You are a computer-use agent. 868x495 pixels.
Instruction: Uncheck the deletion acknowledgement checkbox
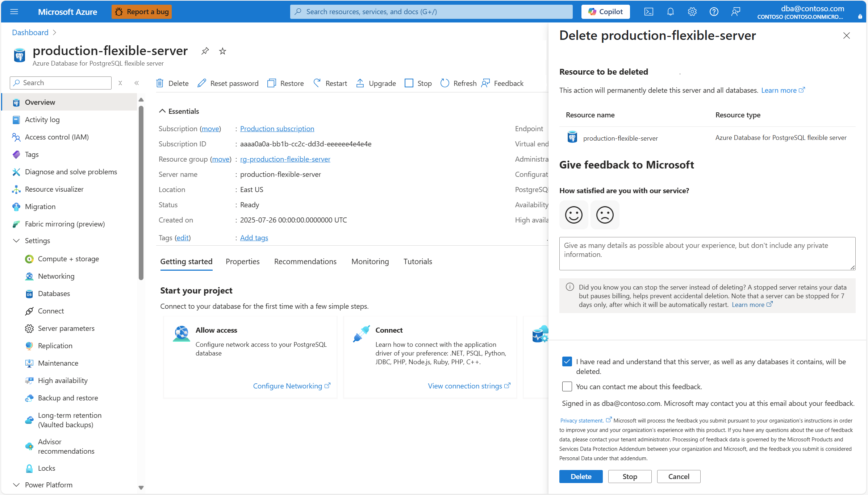click(567, 362)
